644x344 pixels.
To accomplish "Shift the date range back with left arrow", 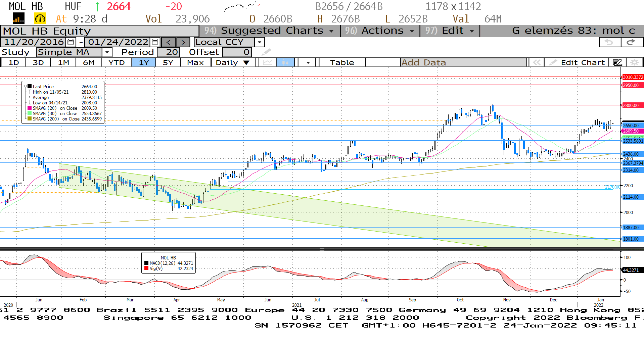I will (x=168, y=42).
